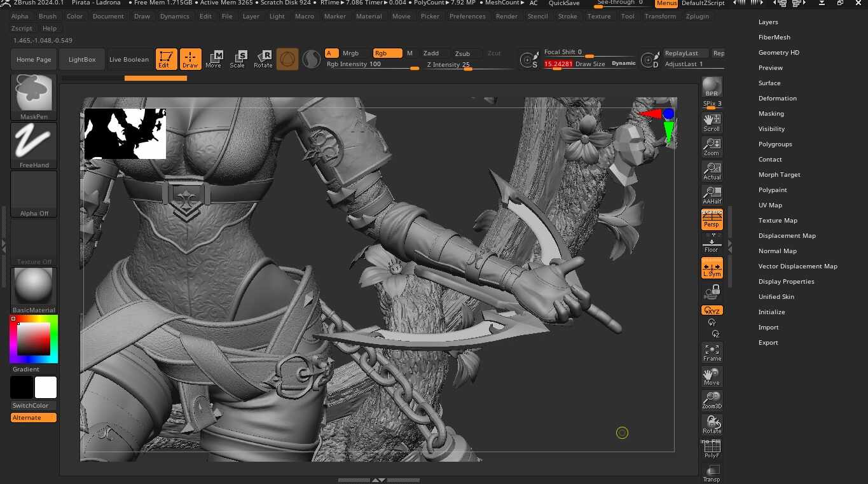
Task: Click the sculptris pro sphere icon
Action: (x=311, y=59)
